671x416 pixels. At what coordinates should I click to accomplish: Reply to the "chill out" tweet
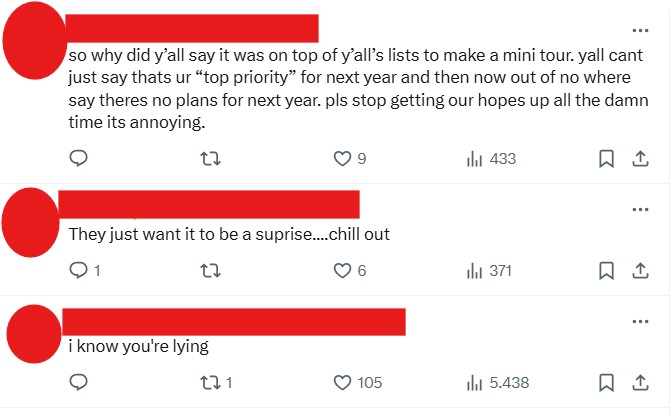79,270
